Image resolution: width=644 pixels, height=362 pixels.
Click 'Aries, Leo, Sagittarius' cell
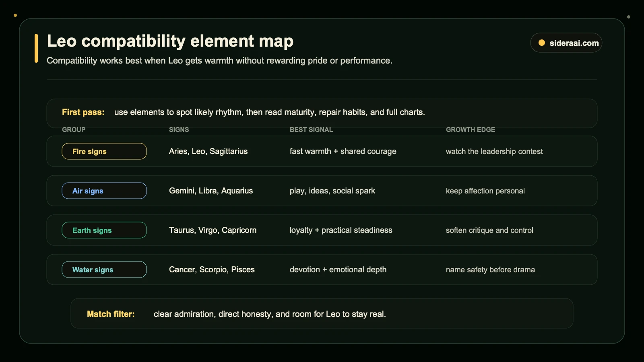click(208, 151)
